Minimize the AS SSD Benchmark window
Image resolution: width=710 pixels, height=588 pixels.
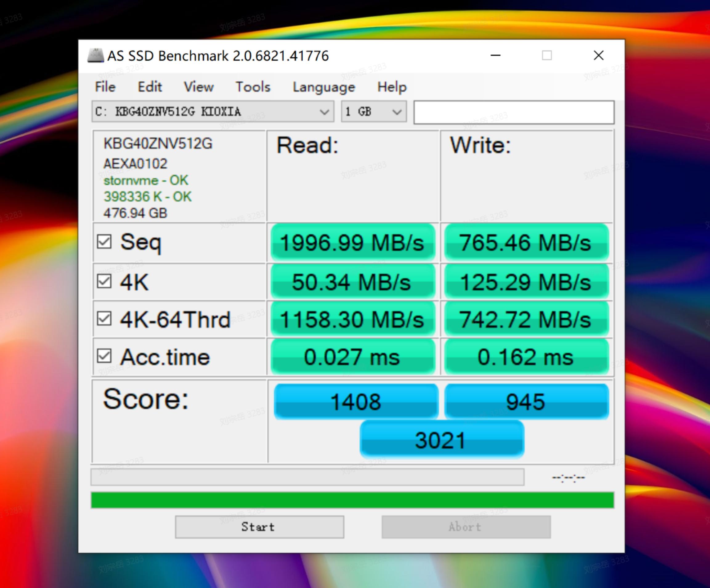coord(495,55)
